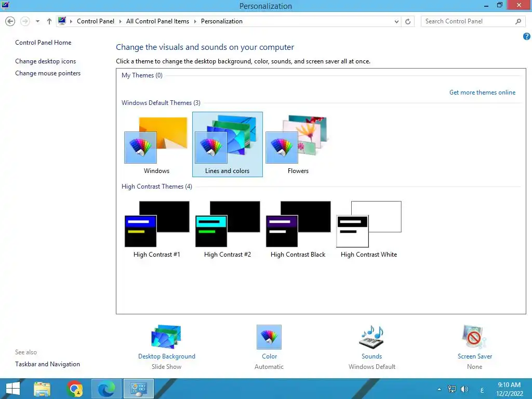Open the Sounds settings icon
Image resolution: width=532 pixels, height=399 pixels.
pos(371,337)
